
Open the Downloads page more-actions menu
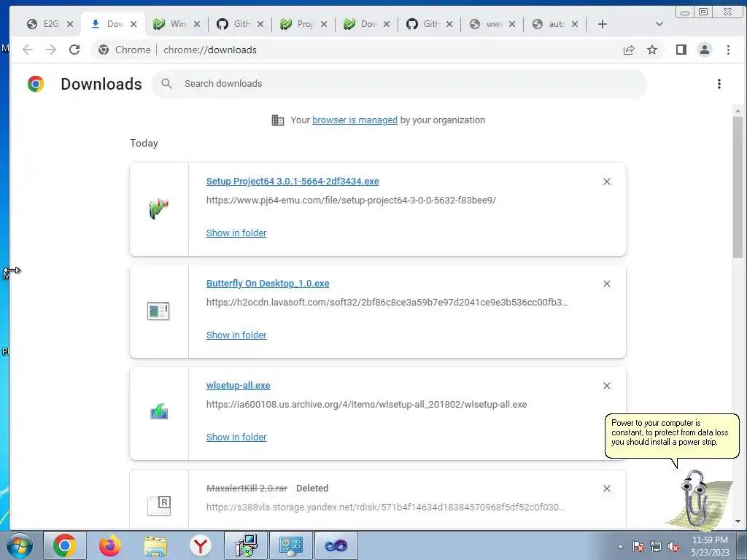tap(719, 84)
